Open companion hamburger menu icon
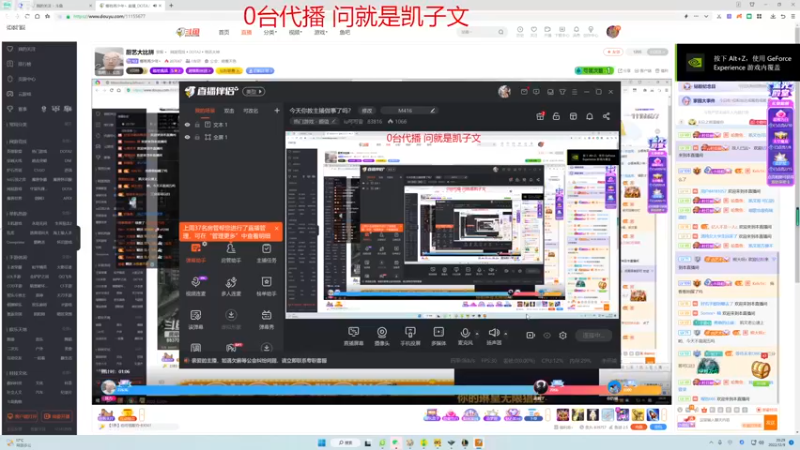 point(574,92)
